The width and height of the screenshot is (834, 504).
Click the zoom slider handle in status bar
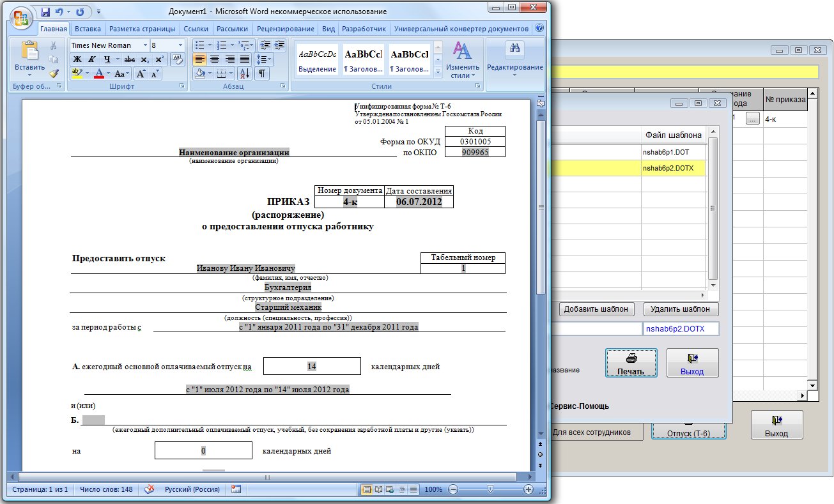[490, 489]
